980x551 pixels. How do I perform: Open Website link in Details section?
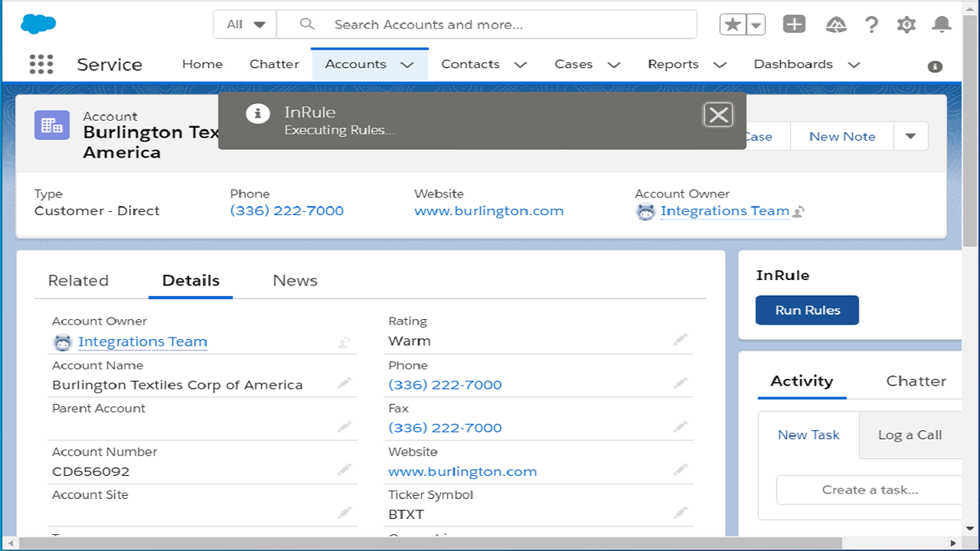462,471
